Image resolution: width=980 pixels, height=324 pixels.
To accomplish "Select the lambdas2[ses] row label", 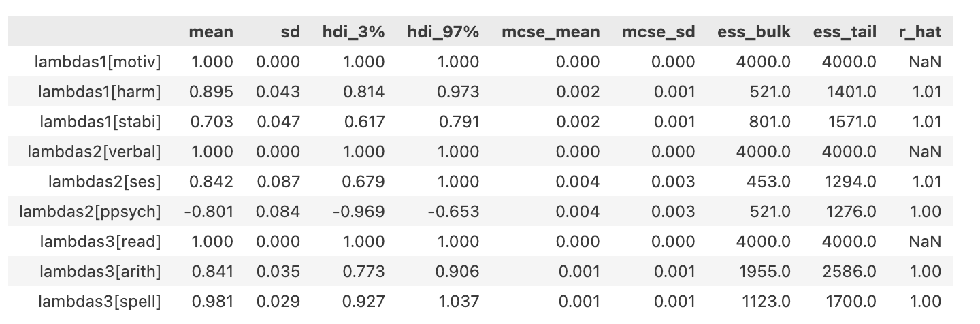I will pos(104,182).
